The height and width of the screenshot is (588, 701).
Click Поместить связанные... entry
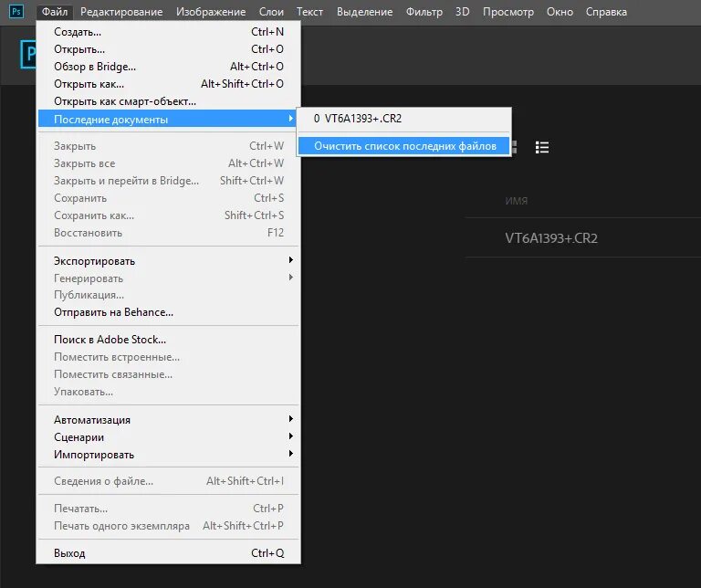coord(169,374)
